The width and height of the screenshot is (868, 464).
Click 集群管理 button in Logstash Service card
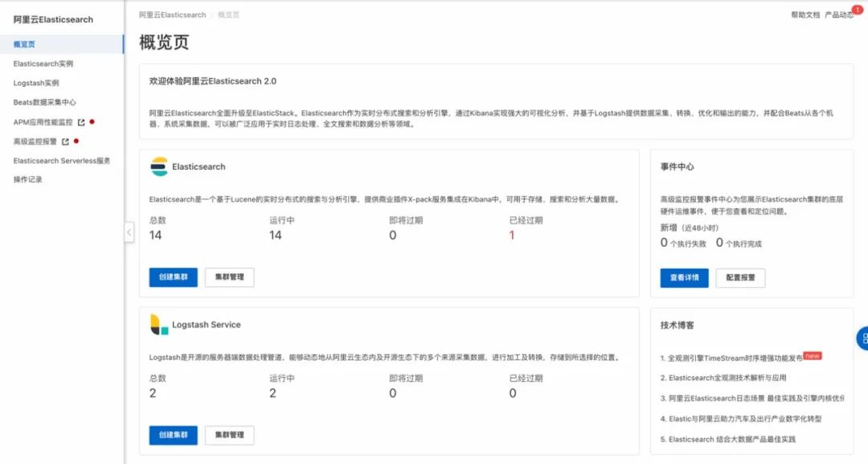tap(230, 435)
